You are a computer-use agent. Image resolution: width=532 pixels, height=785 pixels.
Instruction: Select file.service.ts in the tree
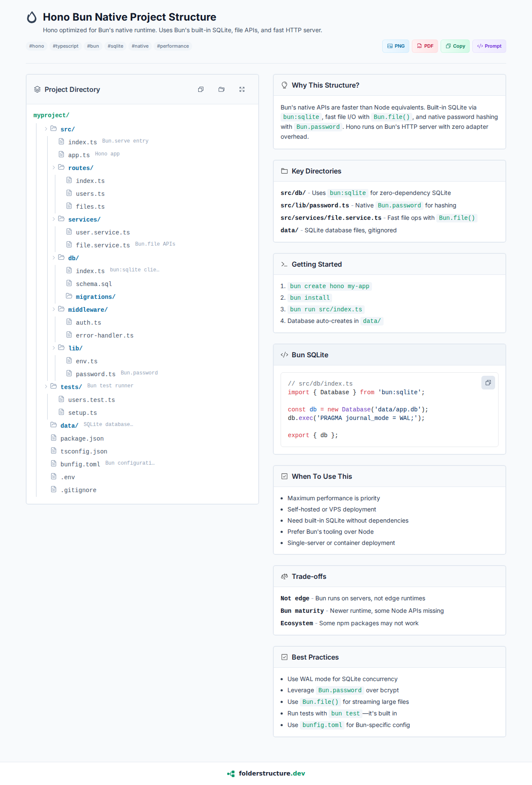[103, 245]
